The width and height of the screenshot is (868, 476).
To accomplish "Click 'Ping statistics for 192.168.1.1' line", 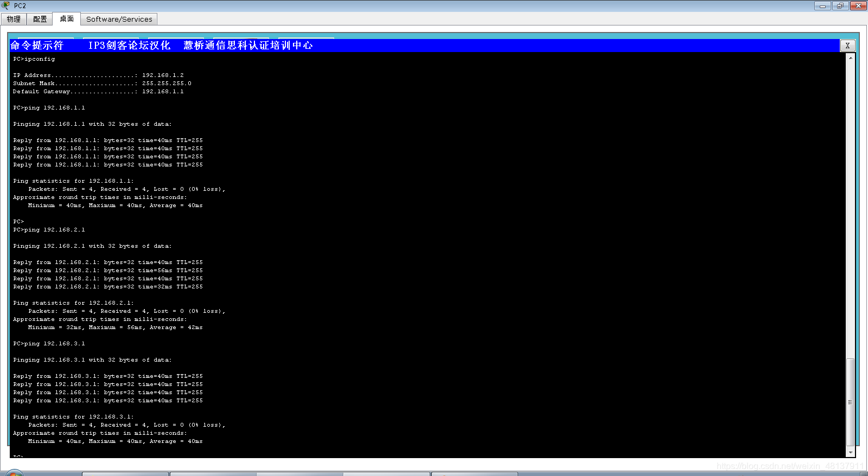I will [x=73, y=181].
